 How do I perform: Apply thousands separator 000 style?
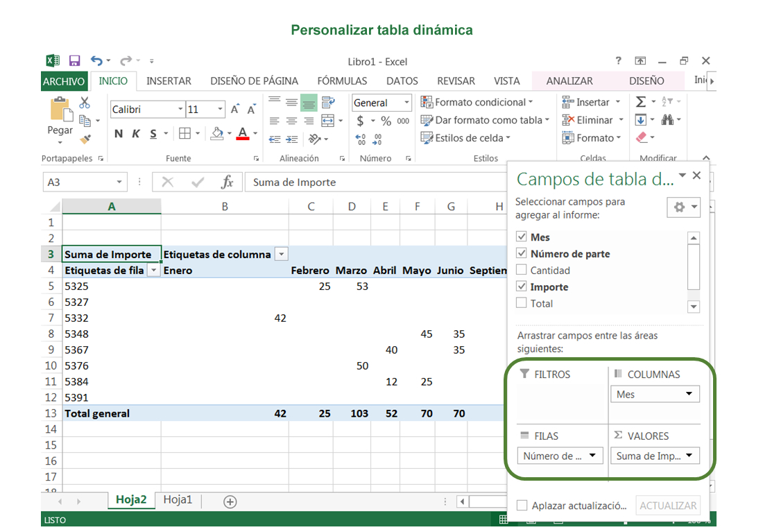point(404,121)
